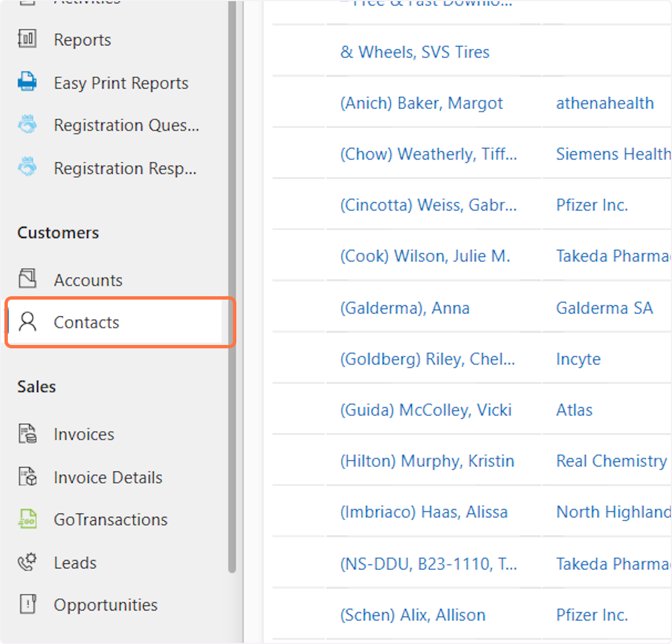The image size is (672, 644).
Task: Open contact (Chow) Weatherly, Tiff...
Action: 429,155
